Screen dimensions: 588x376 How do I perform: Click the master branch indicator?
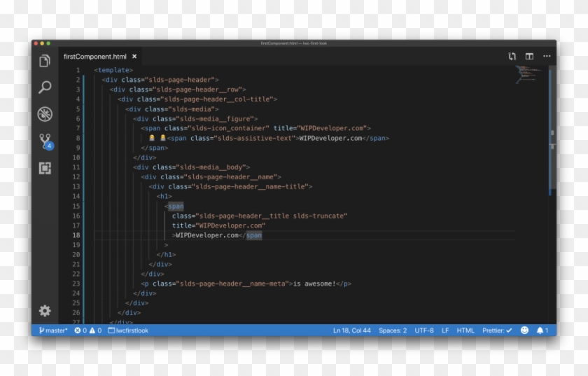[53, 330]
